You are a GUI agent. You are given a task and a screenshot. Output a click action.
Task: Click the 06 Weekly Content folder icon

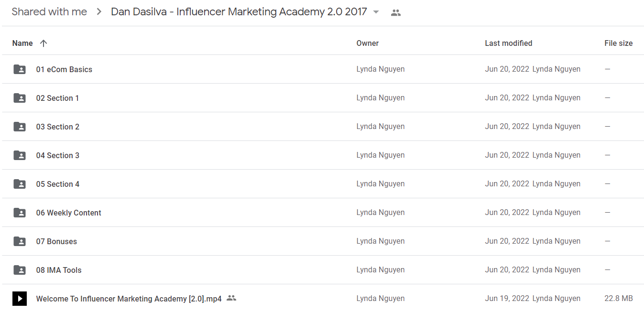[20, 213]
